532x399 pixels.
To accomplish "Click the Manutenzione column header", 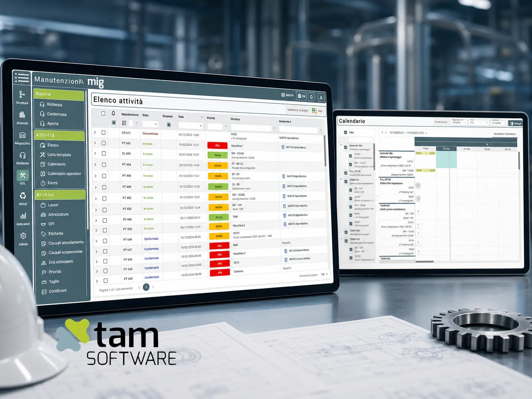I will 130,115.
